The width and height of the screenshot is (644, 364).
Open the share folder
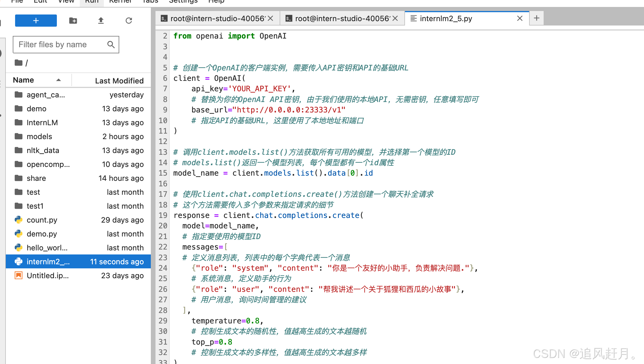[x=78, y=178]
